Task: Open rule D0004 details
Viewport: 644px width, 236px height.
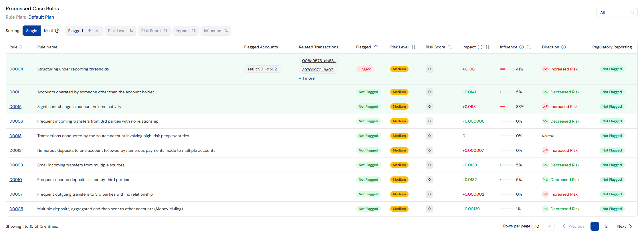Action: pos(16,69)
